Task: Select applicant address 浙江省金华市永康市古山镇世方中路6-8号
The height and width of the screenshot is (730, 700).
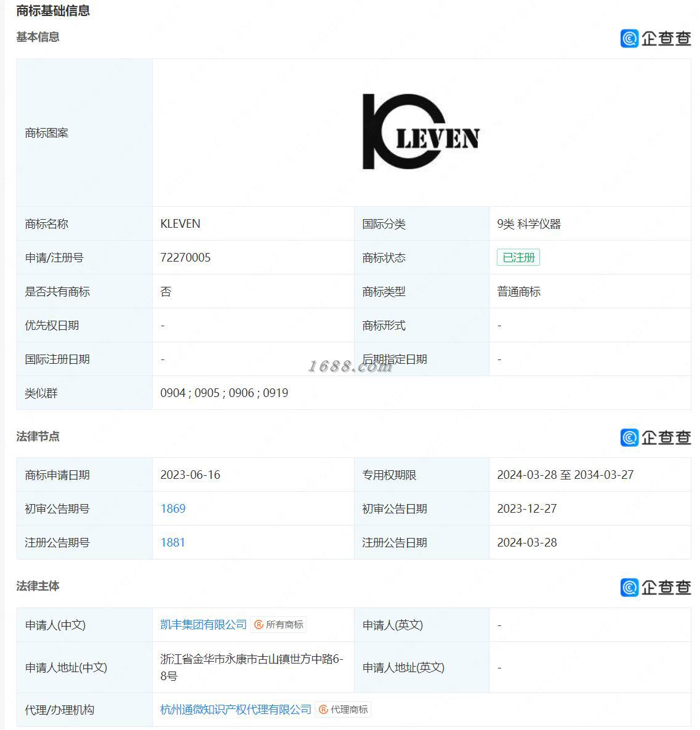Action: point(252,667)
